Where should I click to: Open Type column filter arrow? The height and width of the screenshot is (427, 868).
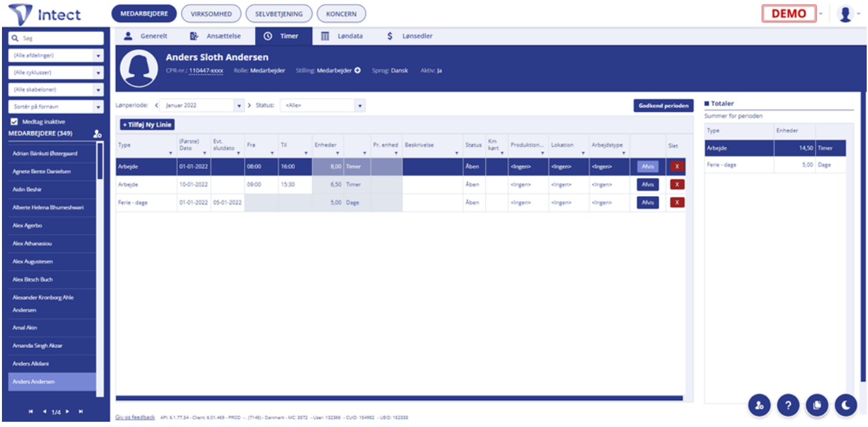coord(170,153)
